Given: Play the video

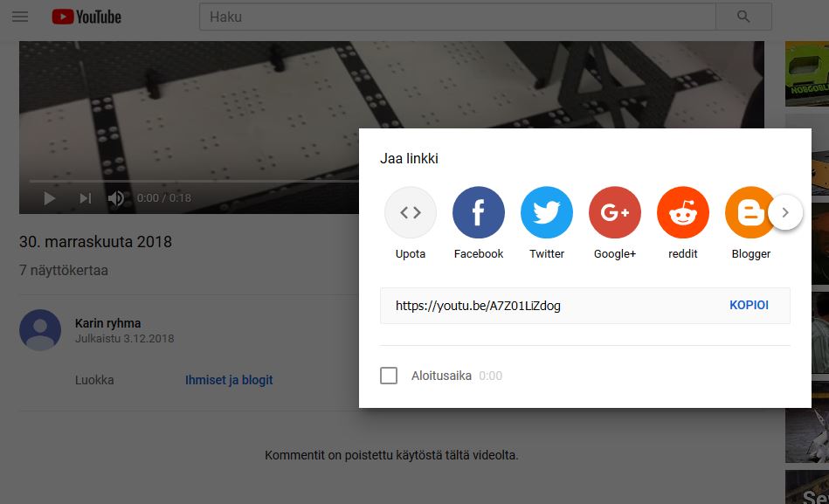Looking at the screenshot, I should [x=50, y=198].
